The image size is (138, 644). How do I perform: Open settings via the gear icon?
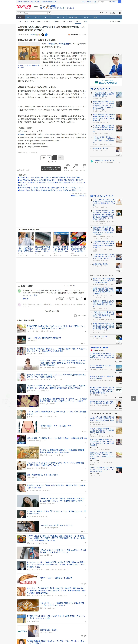pos(120,13)
